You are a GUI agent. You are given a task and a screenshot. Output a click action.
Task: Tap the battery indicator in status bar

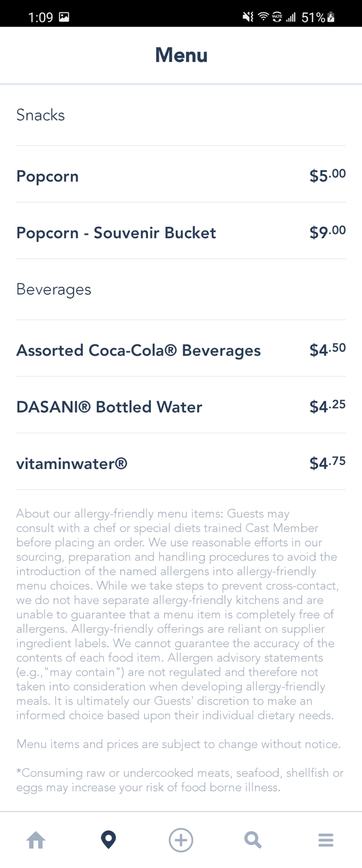pyautogui.click(x=331, y=17)
